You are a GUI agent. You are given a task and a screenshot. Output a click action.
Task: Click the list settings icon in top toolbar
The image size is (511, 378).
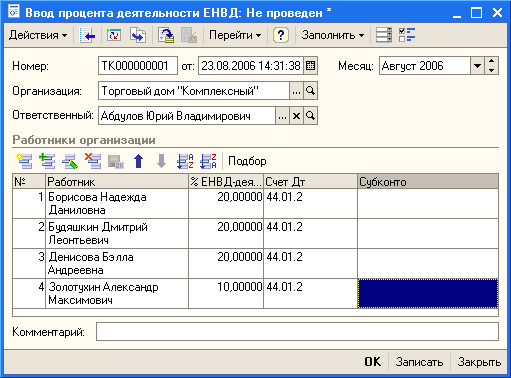click(384, 35)
